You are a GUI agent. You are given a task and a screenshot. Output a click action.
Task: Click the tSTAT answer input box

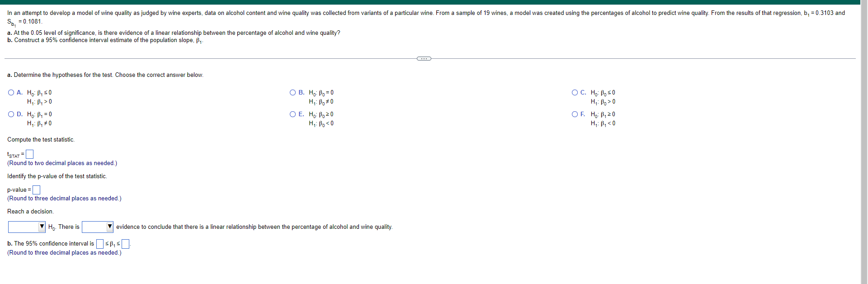pyautogui.click(x=29, y=155)
